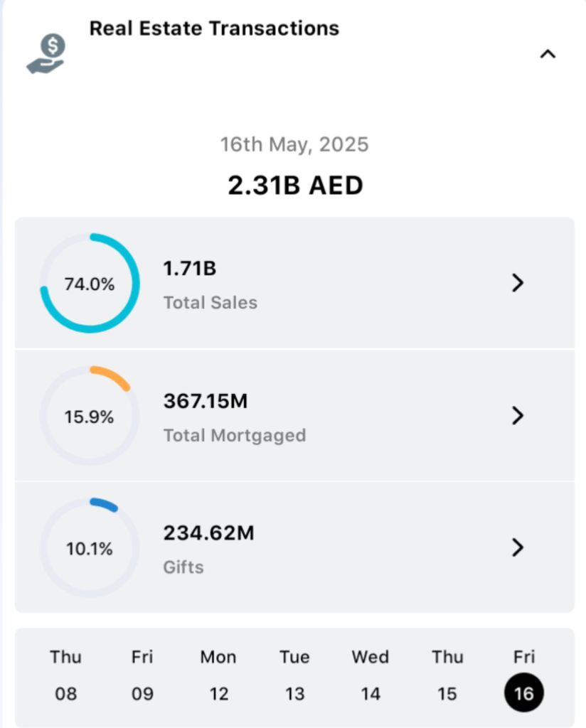Click the 10.1% gifts progress ring
The image size is (586, 728).
pyautogui.click(x=90, y=548)
